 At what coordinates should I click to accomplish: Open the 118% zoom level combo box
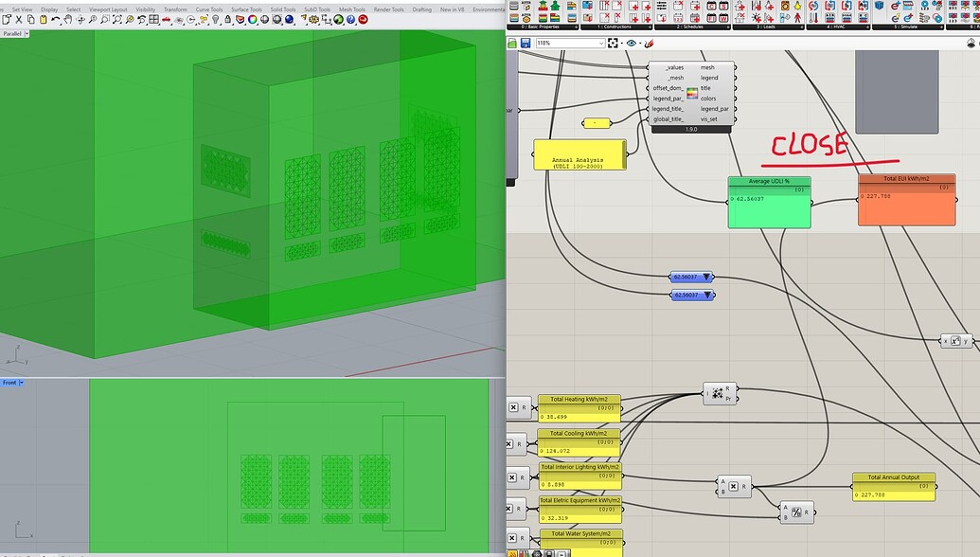(x=568, y=43)
